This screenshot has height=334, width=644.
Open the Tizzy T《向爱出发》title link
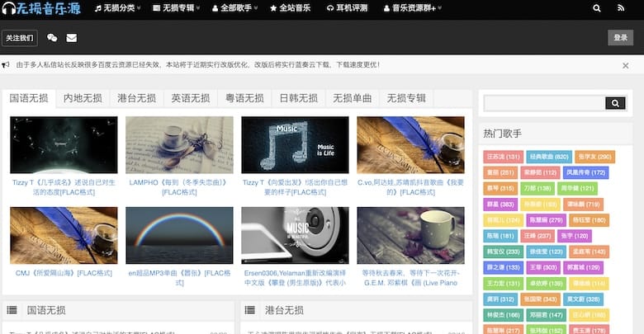(x=295, y=187)
